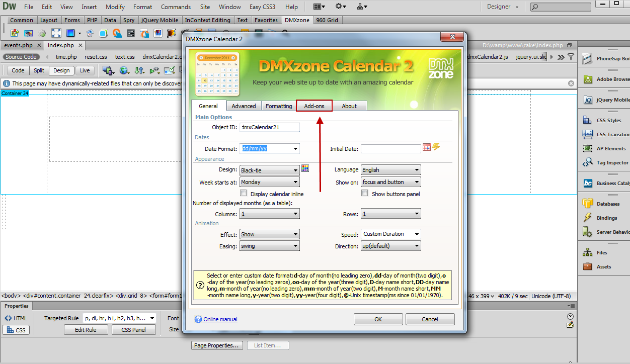Click the Edit Rule button
The height and width of the screenshot is (364, 630).
[86, 330]
